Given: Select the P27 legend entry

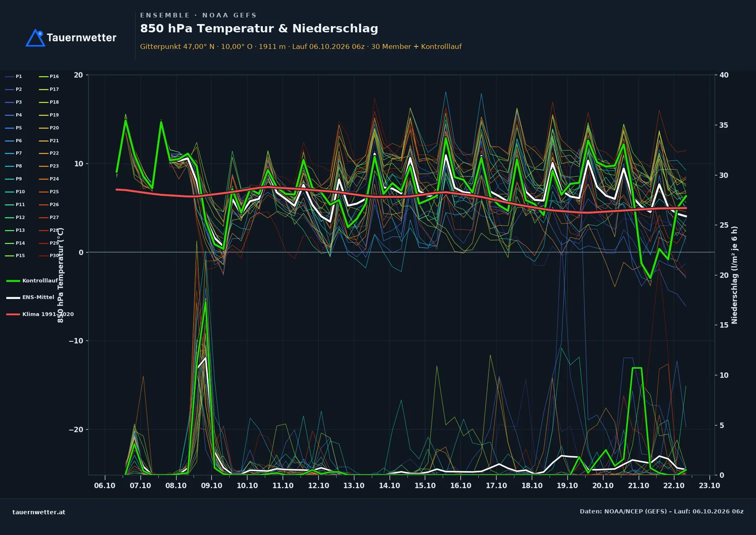Looking at the screenshot, I should pos(49,217).
